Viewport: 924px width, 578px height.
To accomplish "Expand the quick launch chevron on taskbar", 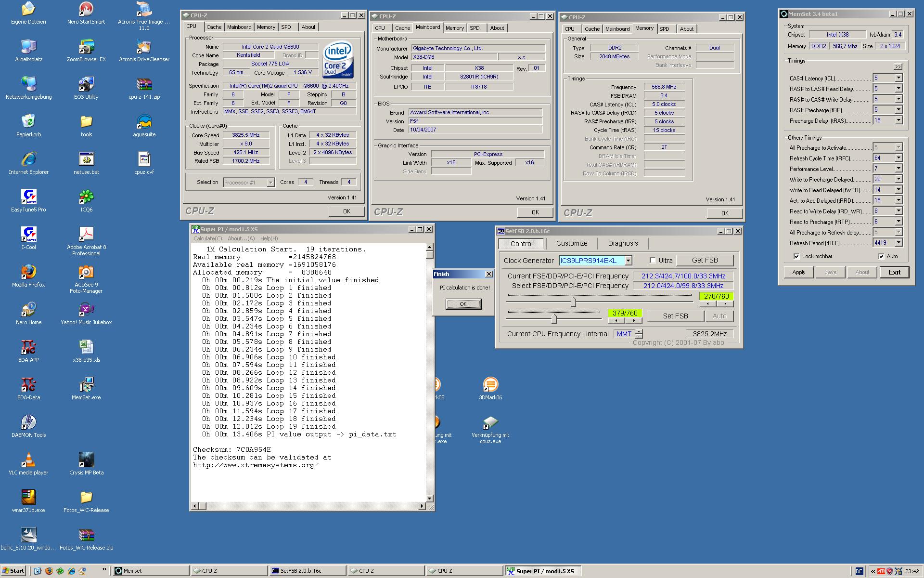I will point(104,570).
